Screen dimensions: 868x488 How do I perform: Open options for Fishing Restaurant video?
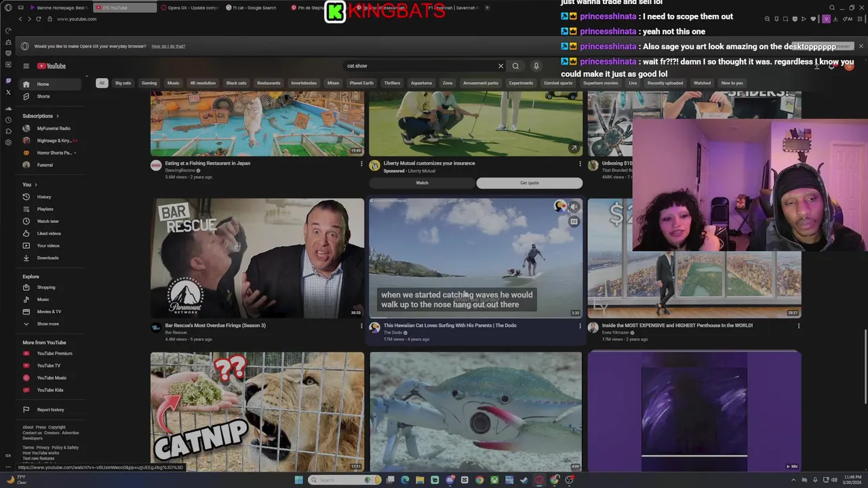point(361,163)
